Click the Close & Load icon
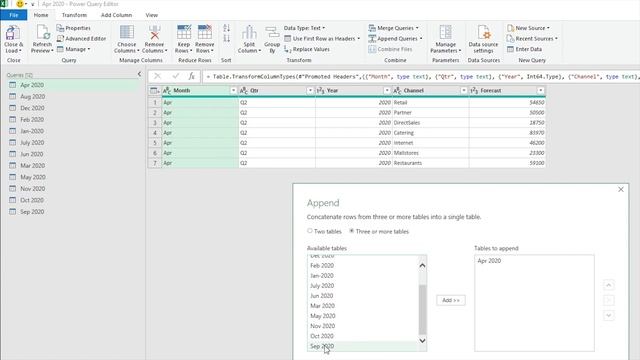 (13, 33)
